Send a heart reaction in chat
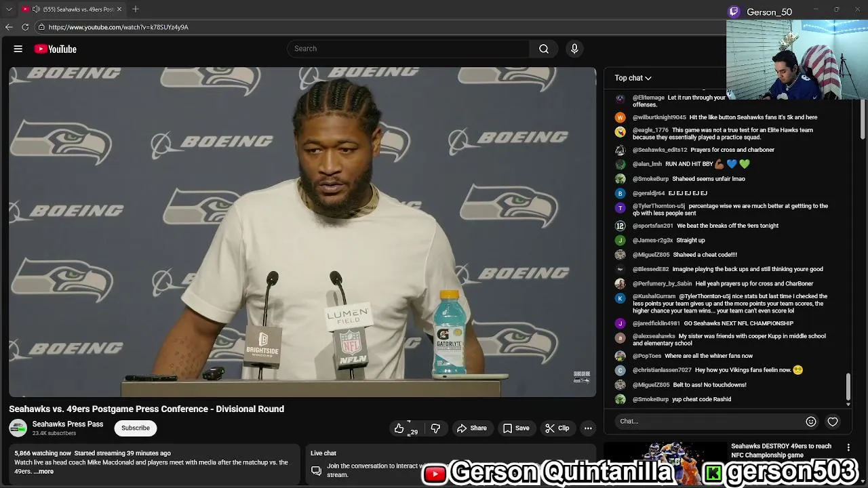 coord(833,422)
